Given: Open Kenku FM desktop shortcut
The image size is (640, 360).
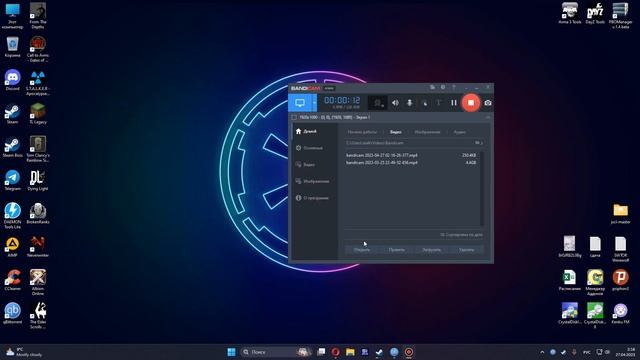Looking at the screenshot, I should pos(620,313).
